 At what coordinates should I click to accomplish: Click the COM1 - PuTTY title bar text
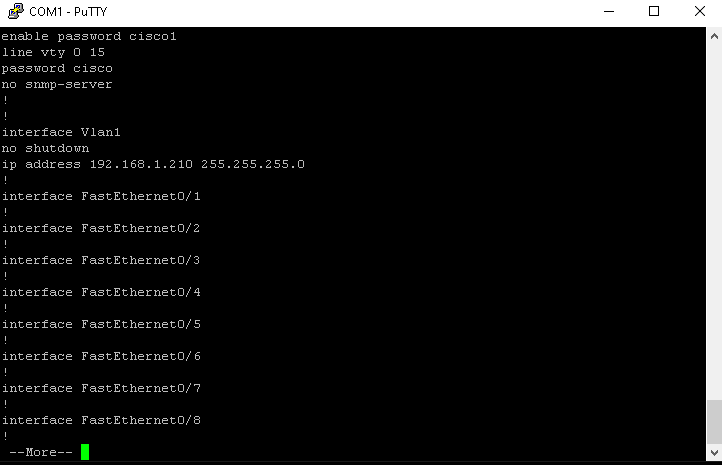click(68, 12)
